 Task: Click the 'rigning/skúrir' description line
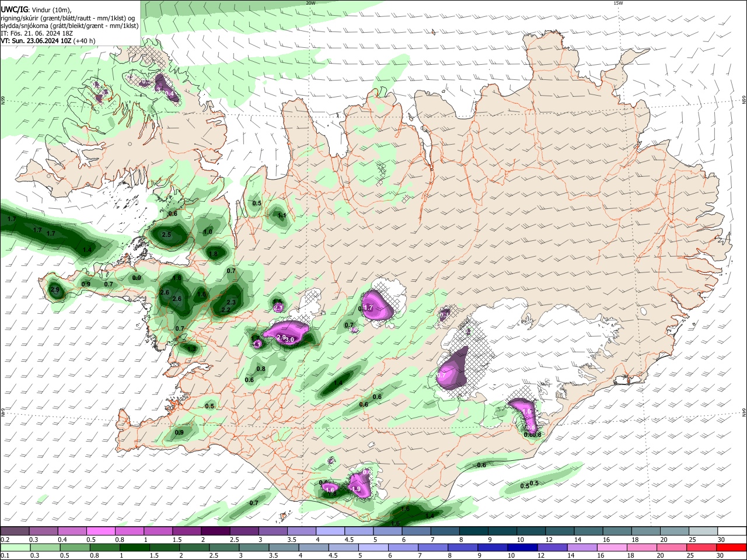[x=67, y=18]
